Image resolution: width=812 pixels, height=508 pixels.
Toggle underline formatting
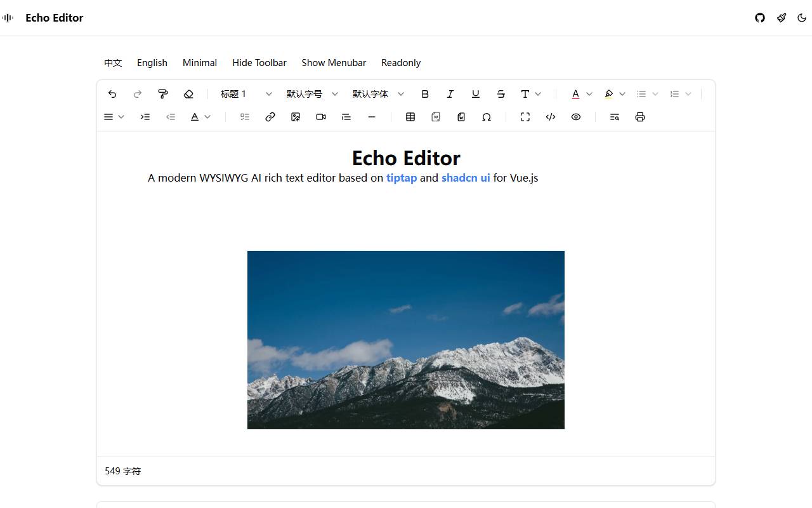click(476, 94)
